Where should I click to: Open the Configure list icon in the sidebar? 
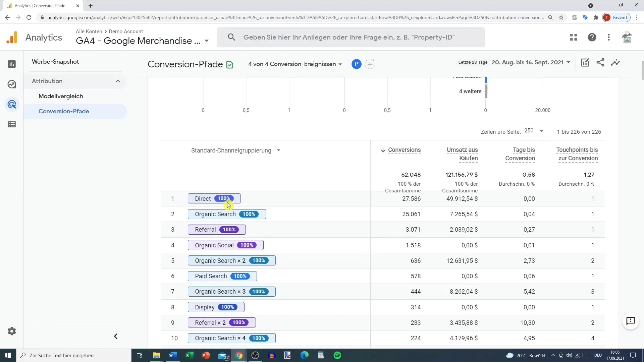[12, 125]
